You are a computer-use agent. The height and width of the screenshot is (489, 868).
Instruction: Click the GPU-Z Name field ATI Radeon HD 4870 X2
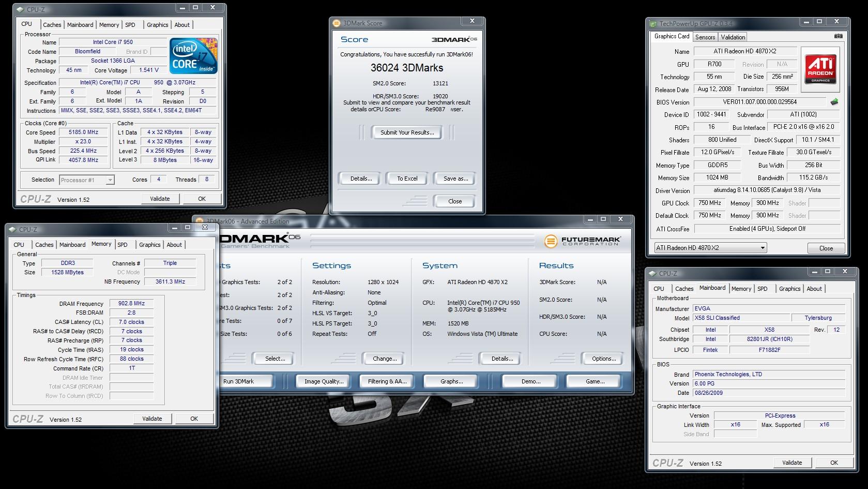(745, 51)
